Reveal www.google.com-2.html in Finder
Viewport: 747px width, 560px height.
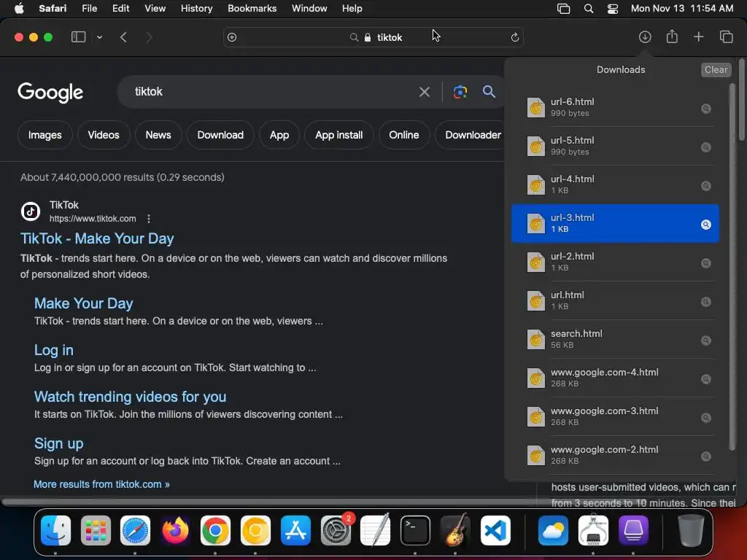click(x=706, y=456)
